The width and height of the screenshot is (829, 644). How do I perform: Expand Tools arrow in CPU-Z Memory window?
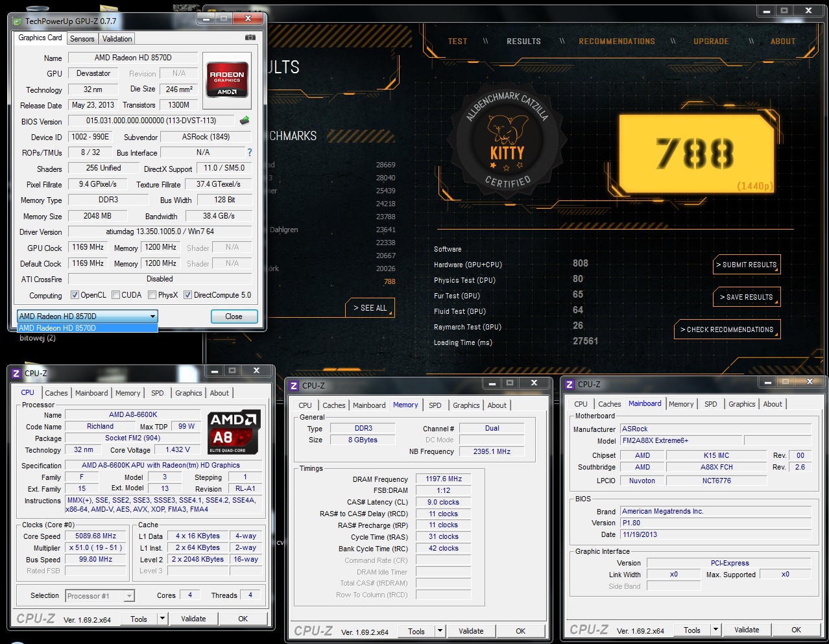pyautogui.click(x=440, y=631)
